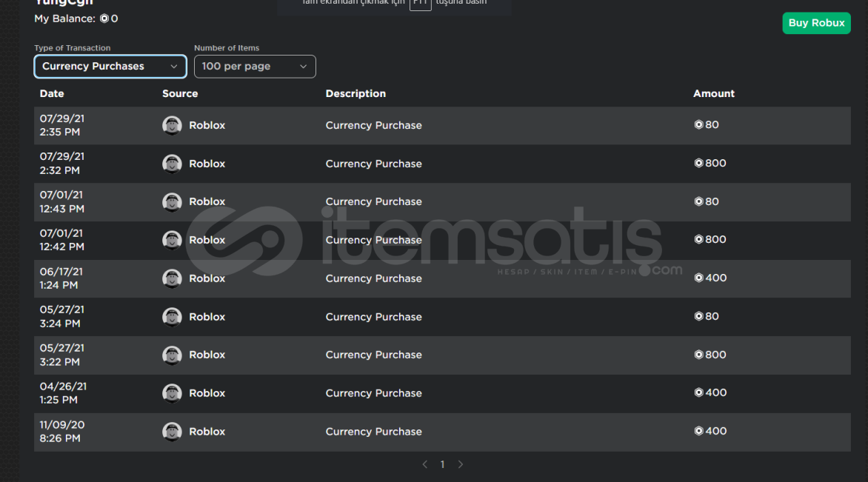This screenshot has height=482, width=868.
Task: Select the date 07/01/21 12:43 PM
Action: coord(62,202)
